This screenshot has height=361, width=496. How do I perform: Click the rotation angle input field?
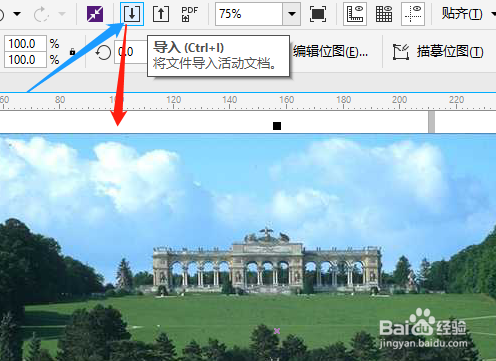coord(131,52)
